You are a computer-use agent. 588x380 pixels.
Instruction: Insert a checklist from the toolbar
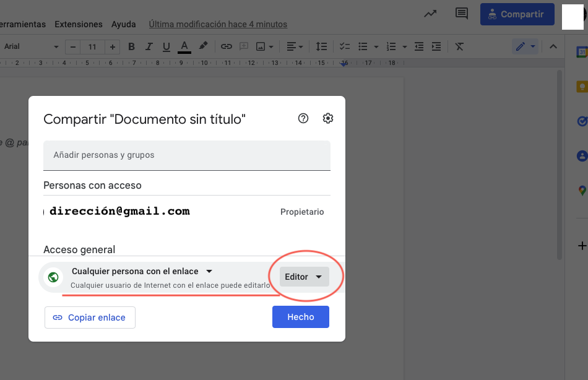(345, 46)
